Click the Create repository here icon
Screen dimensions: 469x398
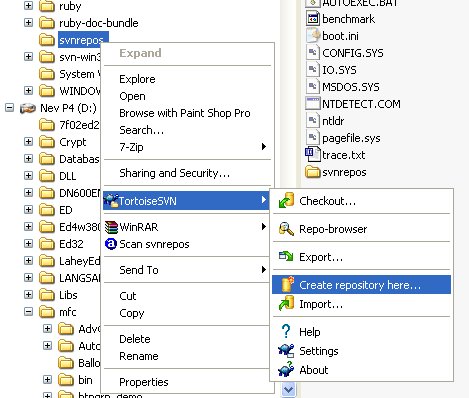(287, 284)
